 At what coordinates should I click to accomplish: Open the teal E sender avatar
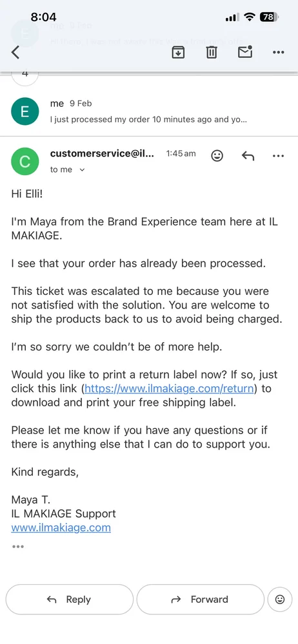pyautogui.click(x=25, y=111)
